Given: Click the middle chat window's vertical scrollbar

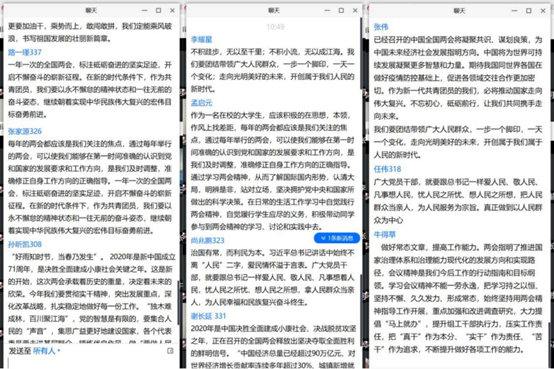Looking at the screenshot, I should coord(361,53).
